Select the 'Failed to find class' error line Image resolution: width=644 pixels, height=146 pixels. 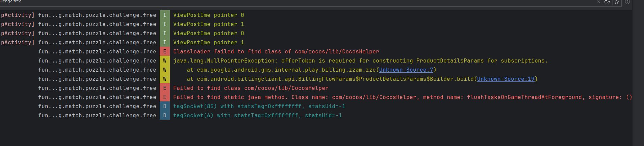click(251, 88)
